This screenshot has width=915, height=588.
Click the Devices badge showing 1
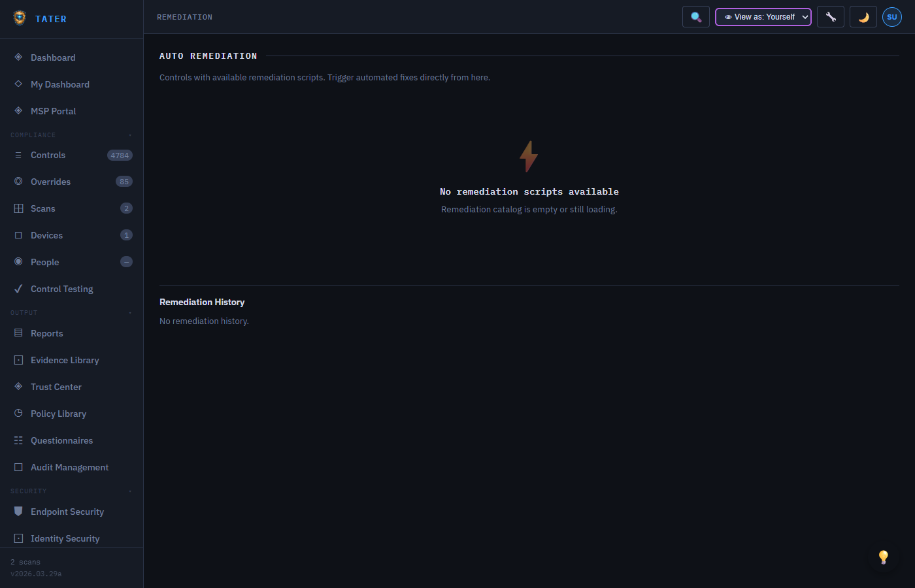[x=127, y=235]
